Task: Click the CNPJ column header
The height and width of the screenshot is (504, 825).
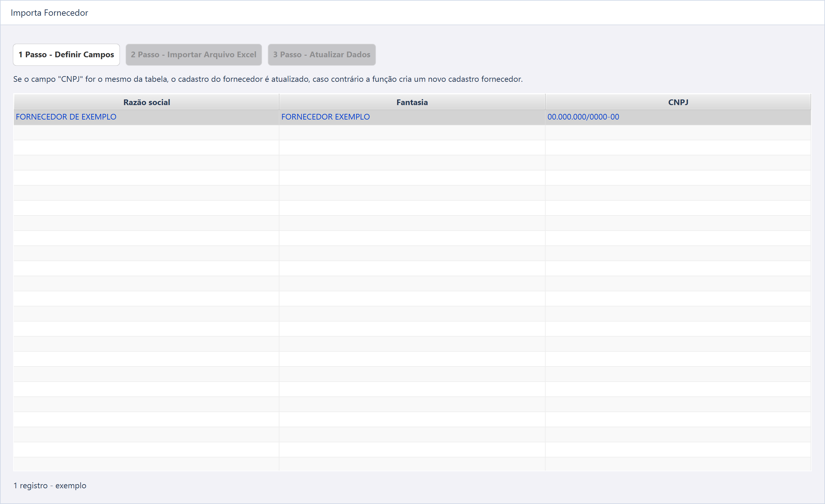Action: [x=678, y=102]
